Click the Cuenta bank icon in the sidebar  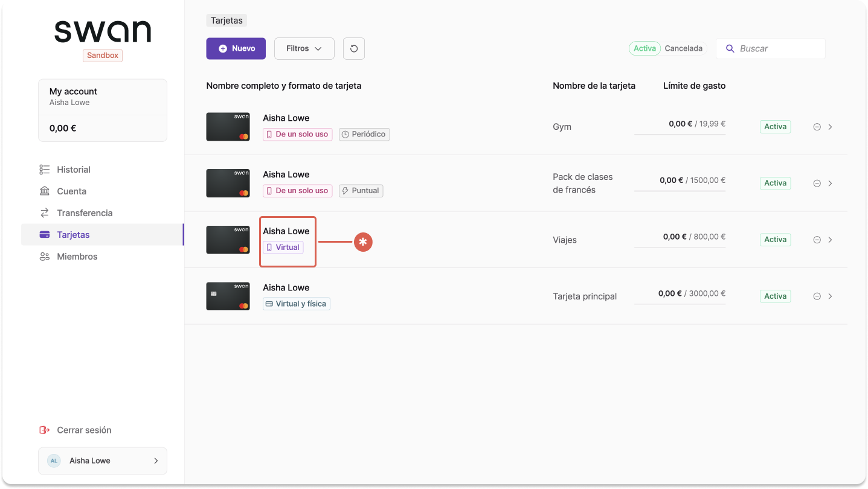[x=44, y=191]
